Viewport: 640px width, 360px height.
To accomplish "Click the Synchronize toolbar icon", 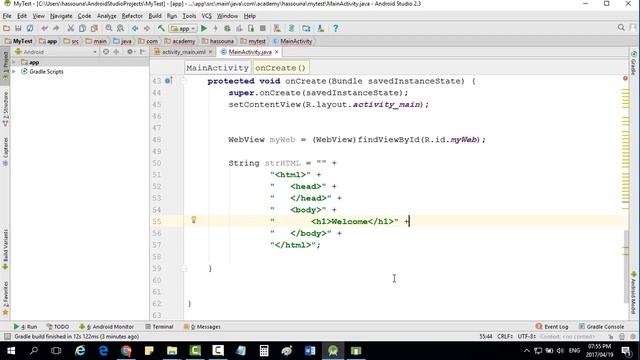I will [30, 28].
